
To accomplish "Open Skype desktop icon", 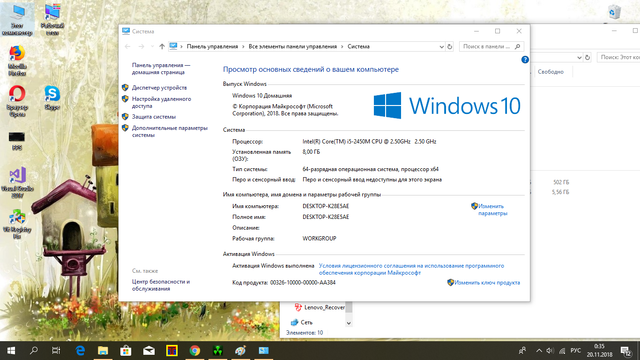I will point(52,98).
